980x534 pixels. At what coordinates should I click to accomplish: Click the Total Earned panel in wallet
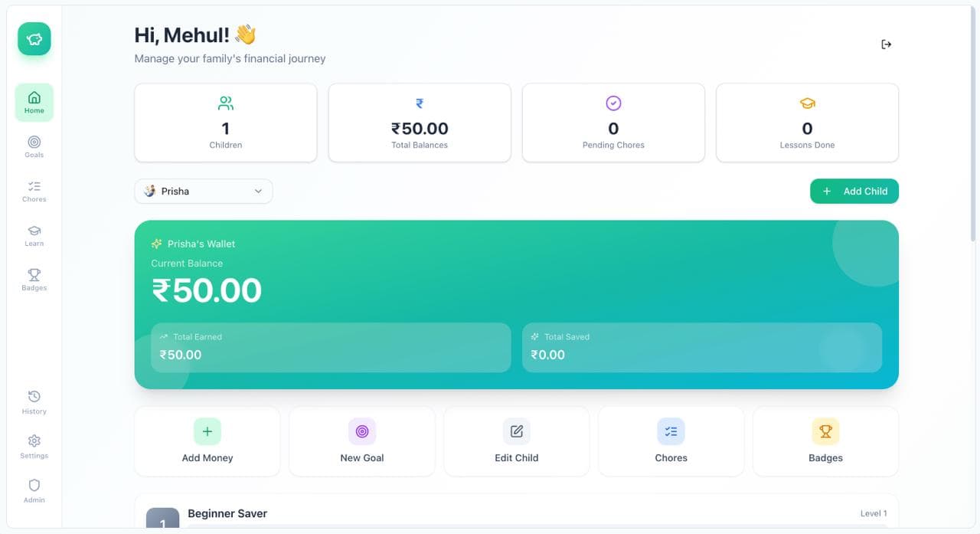point(331,347)
